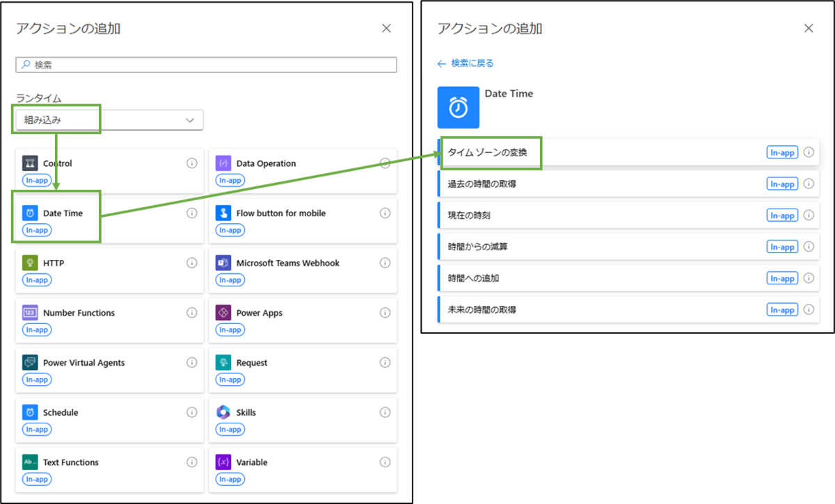Click the 検索 search field
Viewport: 835px width, 504px height.
[x=207, y=65]
